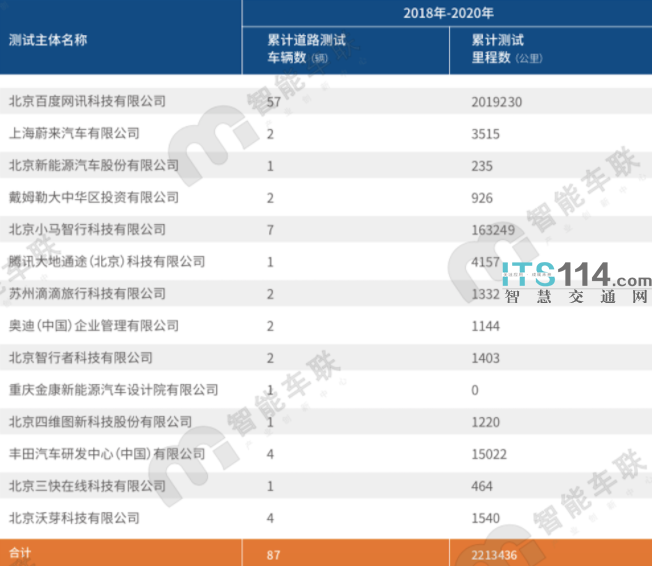
Task: Select the 北京小马智行科技有限公司 row name
Action: tap(87, 229)
